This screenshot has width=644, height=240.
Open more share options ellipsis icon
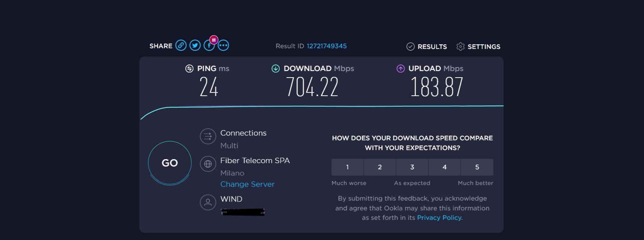(x=223, y=45)
